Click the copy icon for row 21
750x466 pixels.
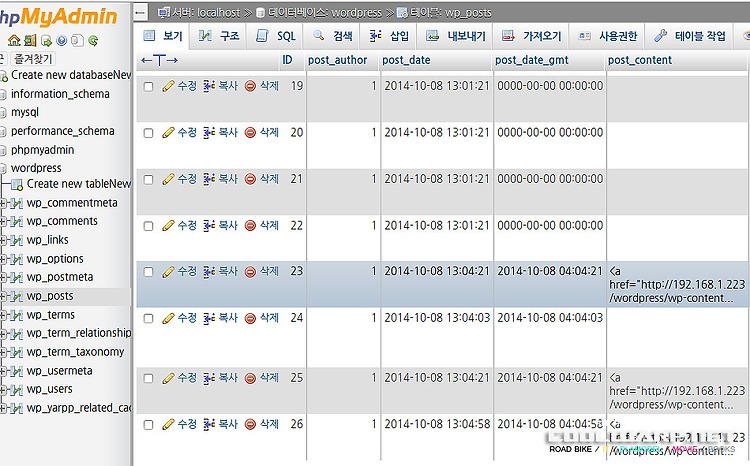tap(209, 179)
